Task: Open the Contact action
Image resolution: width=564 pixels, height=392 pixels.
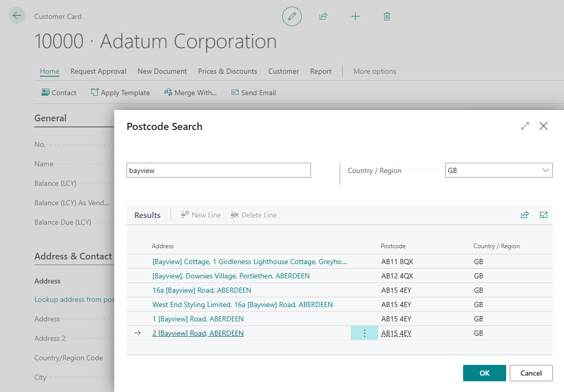Action: pyautogui.click(x=59, y=93)
